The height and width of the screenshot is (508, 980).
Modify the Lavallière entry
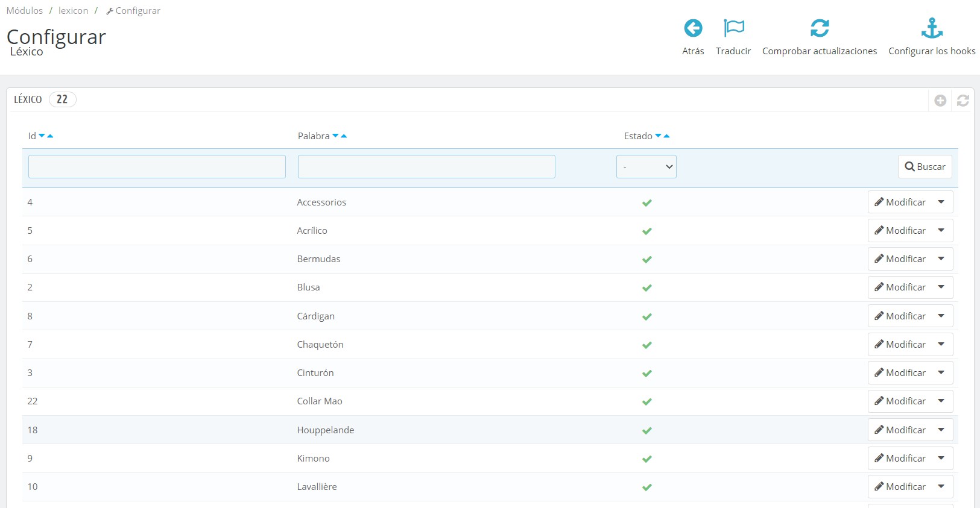tap(900, 486)
